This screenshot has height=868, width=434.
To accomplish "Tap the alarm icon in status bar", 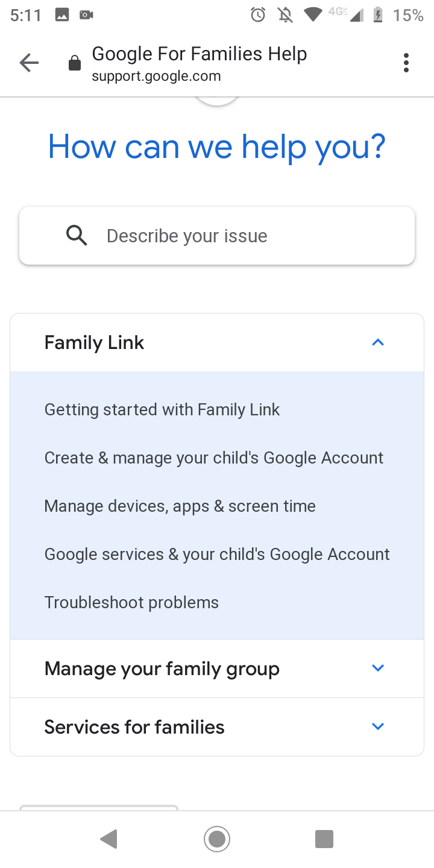I will click(258, 14).
